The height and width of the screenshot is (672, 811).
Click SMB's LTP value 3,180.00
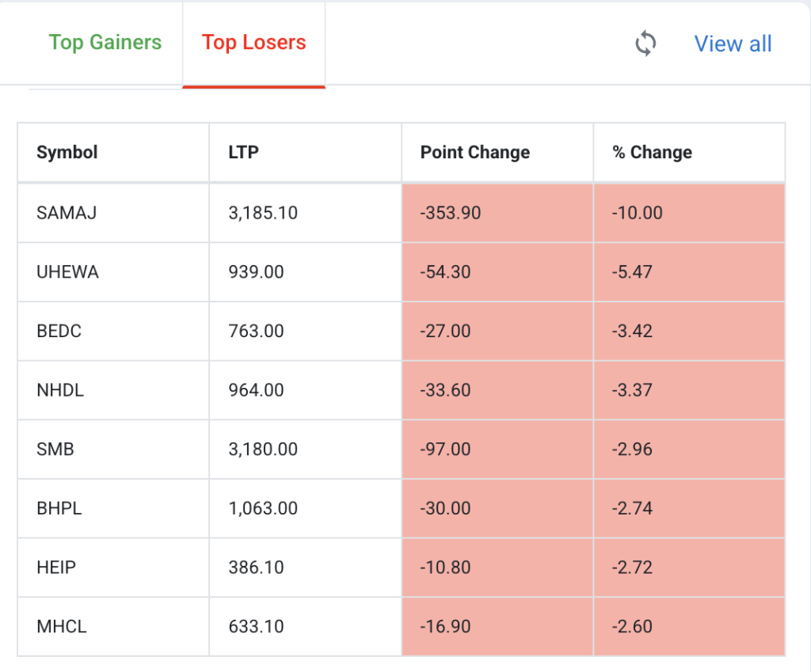(x=263, y=450)
